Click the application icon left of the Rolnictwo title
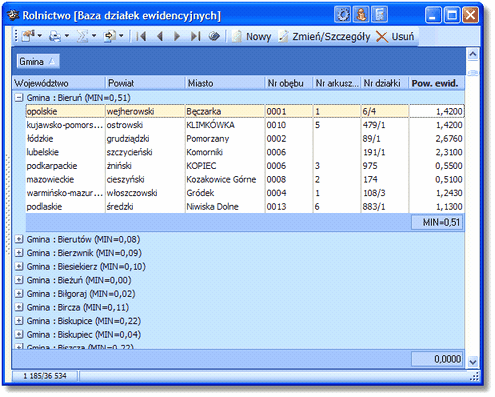The image size is (495, 397). (x=13, y=15)
